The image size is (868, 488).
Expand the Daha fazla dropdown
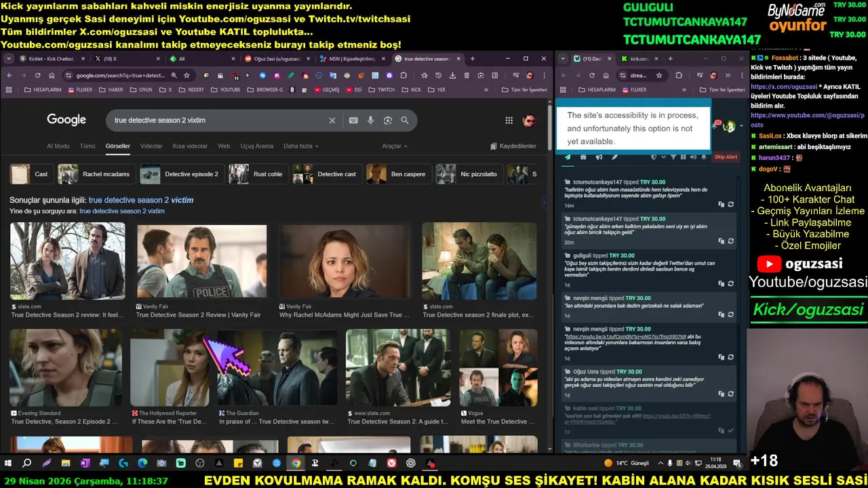pyautogui.click(x=301, y=146)
